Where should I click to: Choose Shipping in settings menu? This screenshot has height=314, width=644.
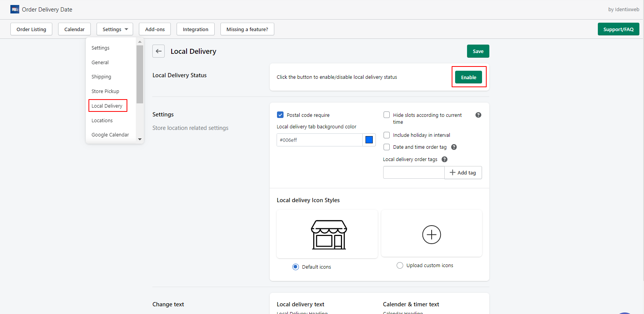point(101,76)
